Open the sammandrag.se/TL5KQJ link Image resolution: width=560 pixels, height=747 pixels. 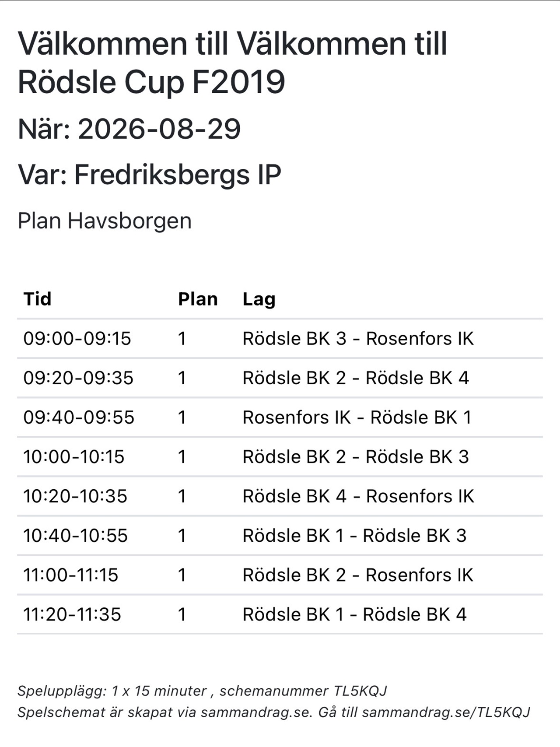[446, 712]
